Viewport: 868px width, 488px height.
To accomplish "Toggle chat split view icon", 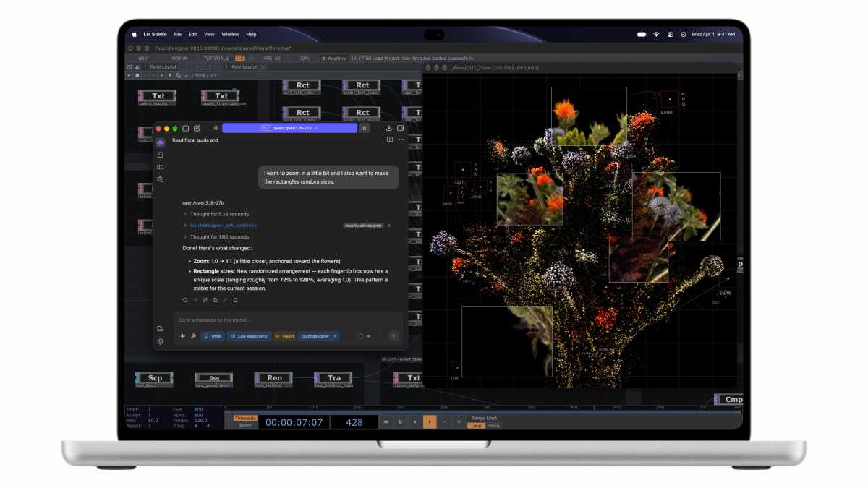I will [390, 140].
